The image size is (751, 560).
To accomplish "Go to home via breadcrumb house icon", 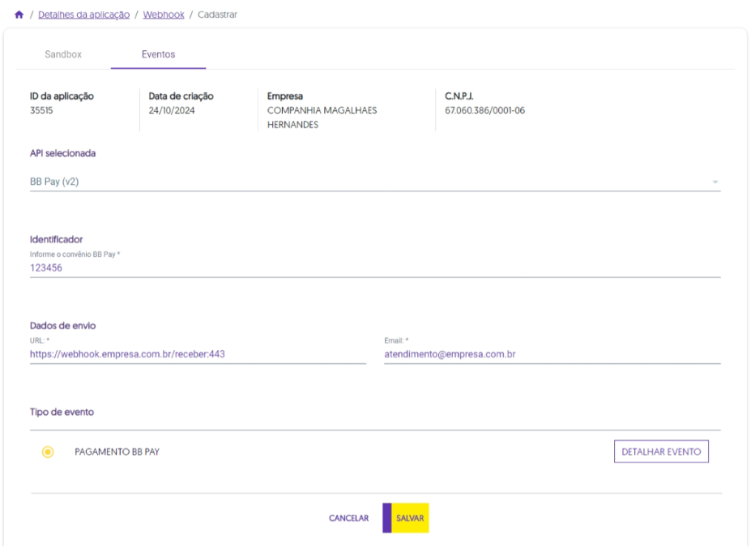I will click(19, 15).
